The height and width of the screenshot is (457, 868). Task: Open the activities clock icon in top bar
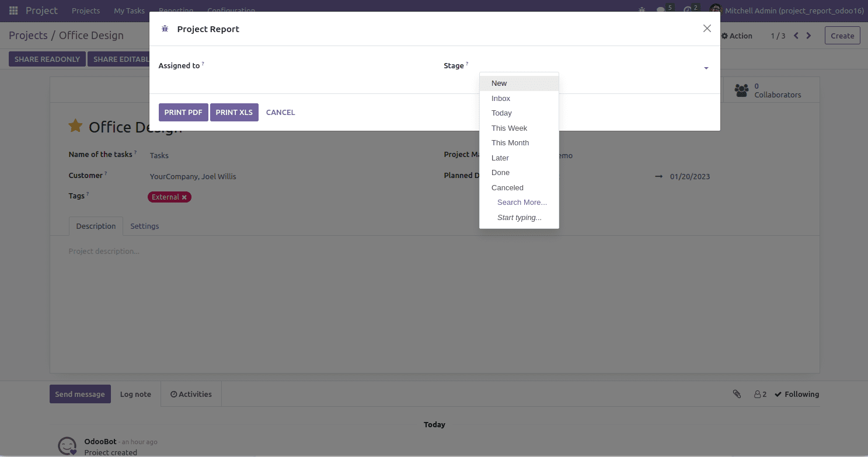[691, 10]
